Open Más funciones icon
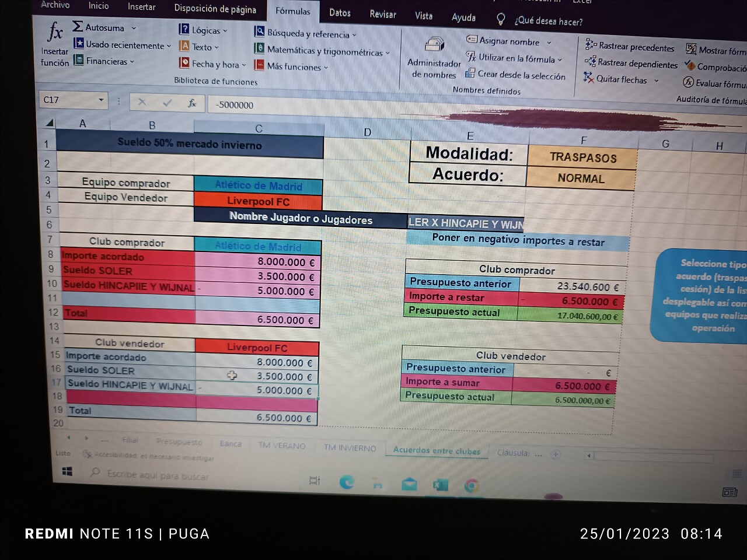The width and height of the screenshot is (747, 560). (x=260, y=65)
